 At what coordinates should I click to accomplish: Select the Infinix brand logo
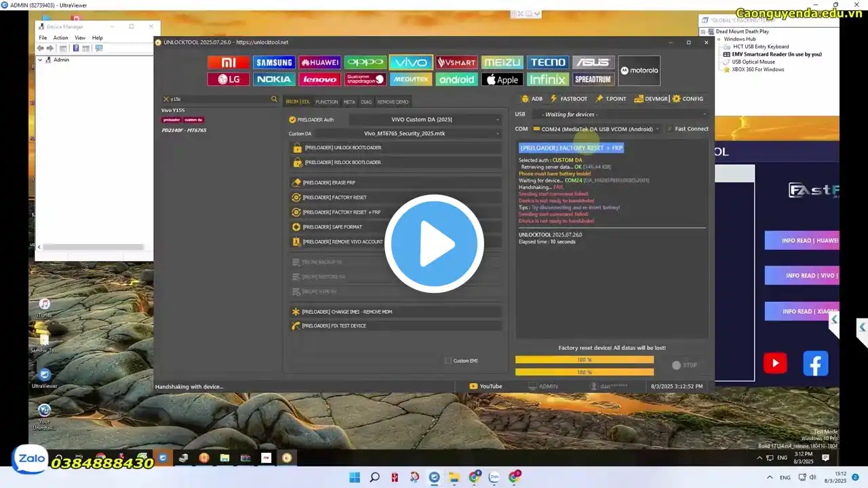point(548,79)
